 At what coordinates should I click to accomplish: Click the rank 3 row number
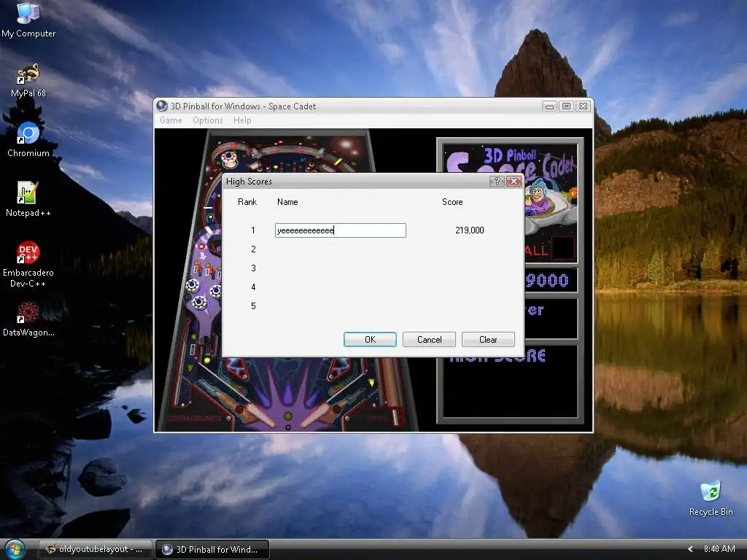point(253,268)
